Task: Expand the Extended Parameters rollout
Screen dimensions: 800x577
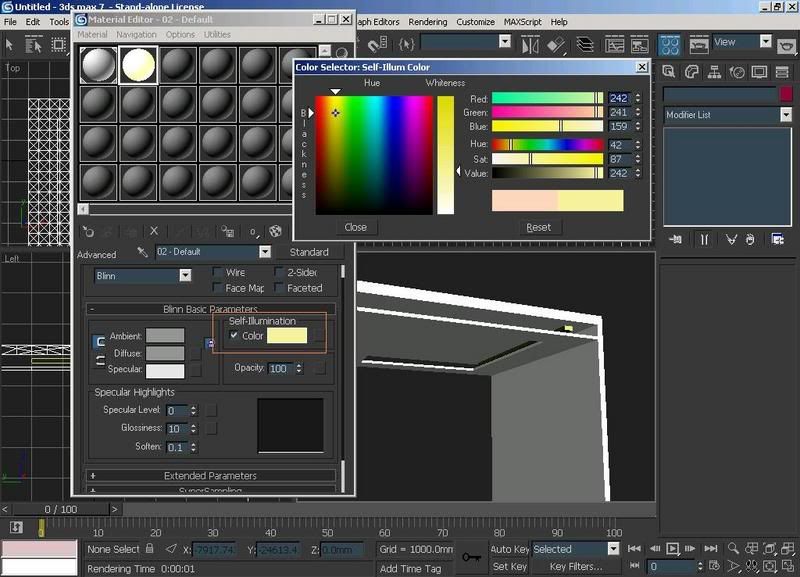Action: coord(210,476)
